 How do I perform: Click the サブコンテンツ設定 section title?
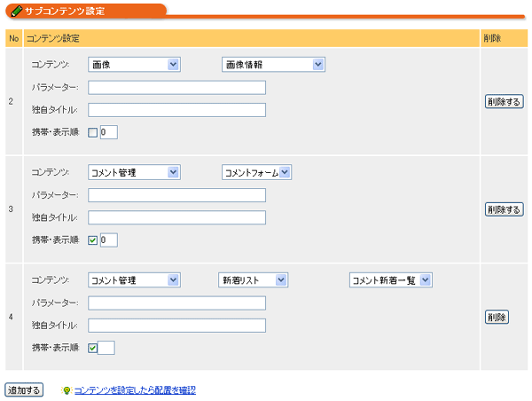point(65,12)
